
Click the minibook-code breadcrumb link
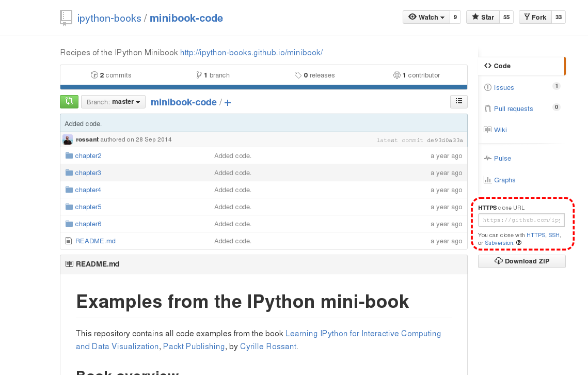pos(184,102)
